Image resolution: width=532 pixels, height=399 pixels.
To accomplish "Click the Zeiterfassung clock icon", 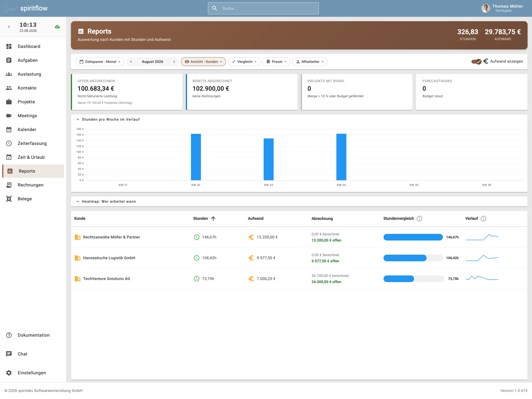I will click(9, 143).
